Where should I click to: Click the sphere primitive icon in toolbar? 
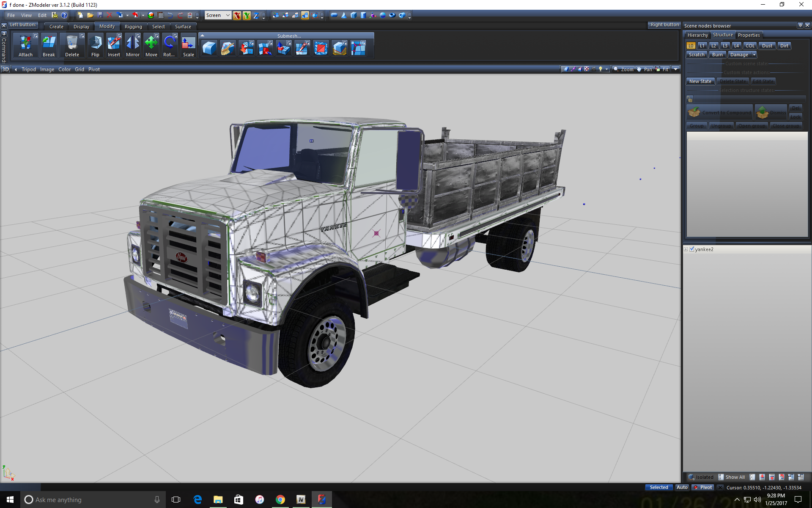coord(383,15)
